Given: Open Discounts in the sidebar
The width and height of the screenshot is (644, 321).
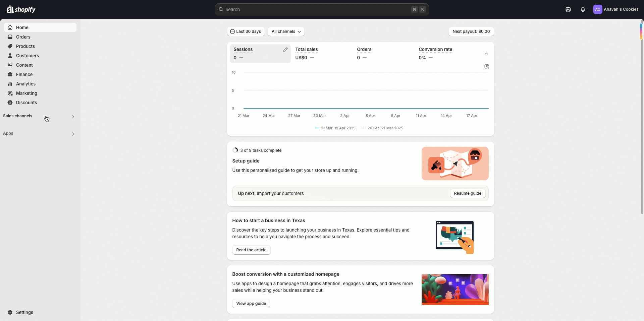Looking at the screenshot, I should (x=40, y=103).
